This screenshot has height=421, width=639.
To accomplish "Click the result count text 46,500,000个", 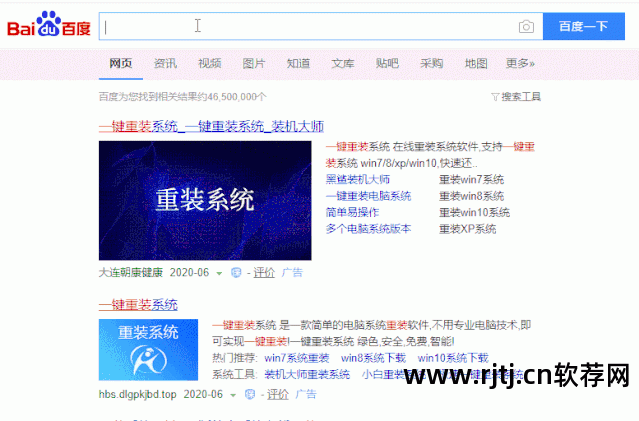I will tap(236, 97).
